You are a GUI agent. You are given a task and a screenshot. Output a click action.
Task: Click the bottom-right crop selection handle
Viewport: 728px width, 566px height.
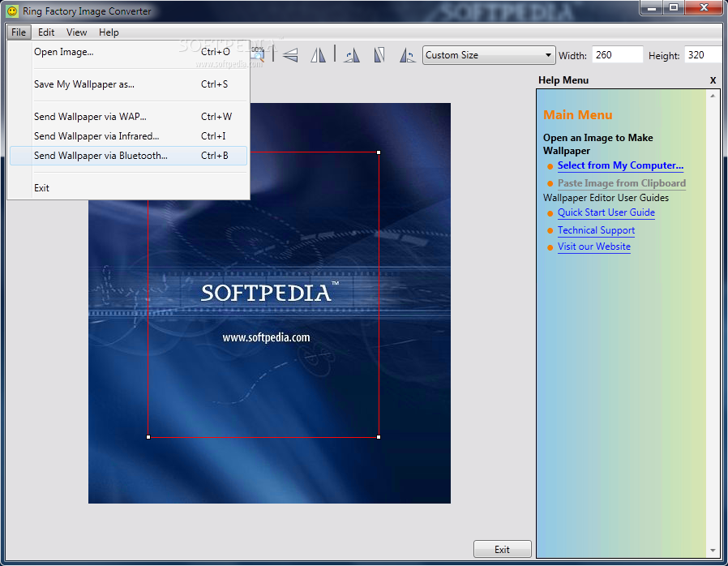379,437
